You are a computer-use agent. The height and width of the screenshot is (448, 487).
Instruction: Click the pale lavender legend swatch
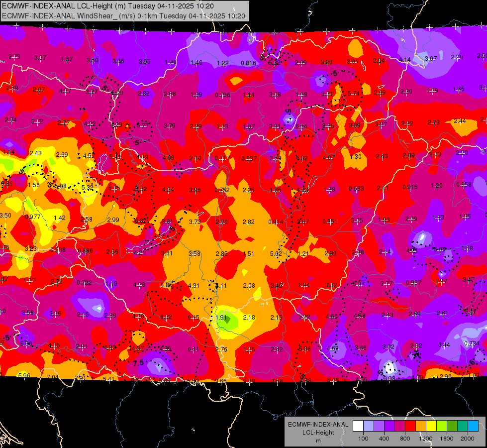(x=369, y=426)
